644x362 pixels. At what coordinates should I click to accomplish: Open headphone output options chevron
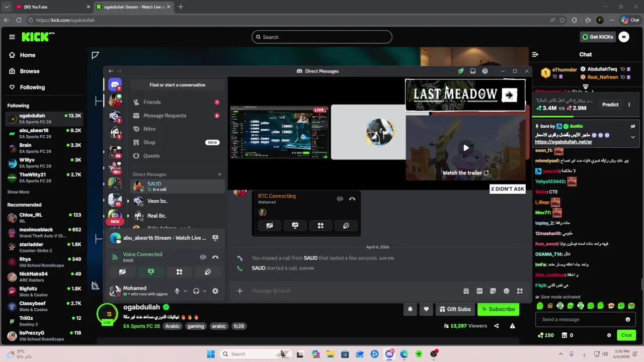(204, 291)
